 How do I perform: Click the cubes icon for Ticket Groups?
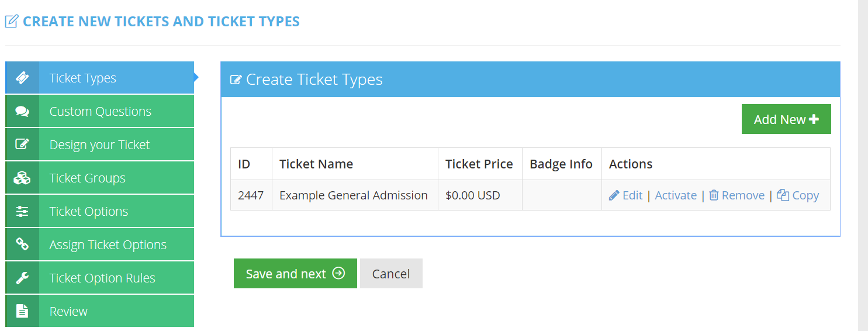tap(22, 178)
